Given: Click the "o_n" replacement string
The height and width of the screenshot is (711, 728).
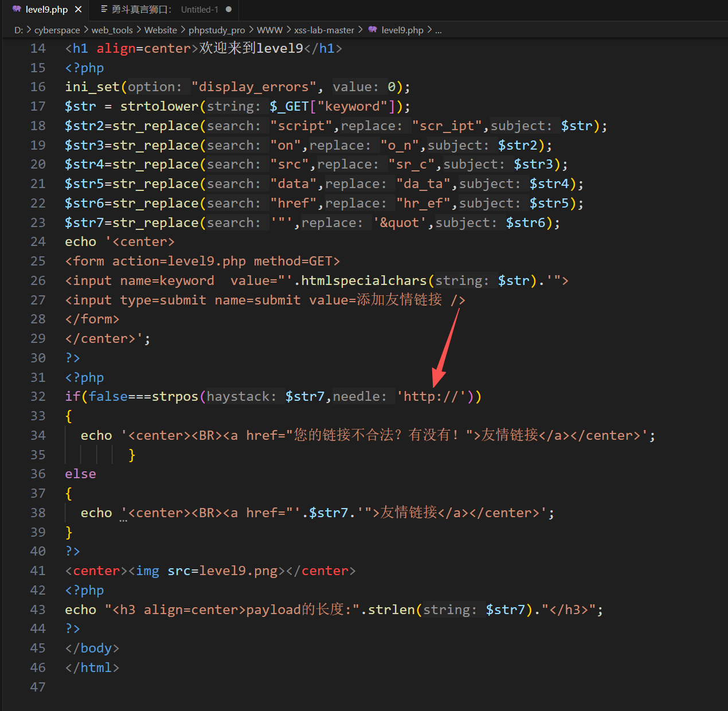Looking at the screenshot, I should pos(400,146).
